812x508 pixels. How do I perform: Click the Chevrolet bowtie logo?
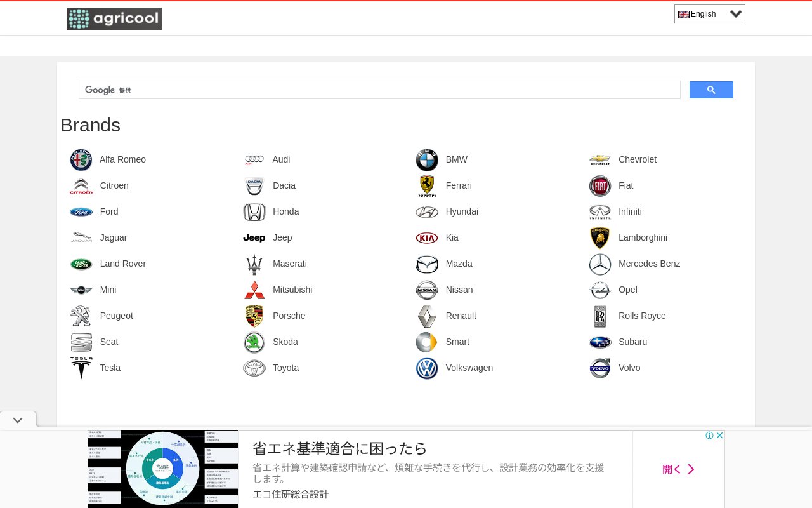(600, 160)
